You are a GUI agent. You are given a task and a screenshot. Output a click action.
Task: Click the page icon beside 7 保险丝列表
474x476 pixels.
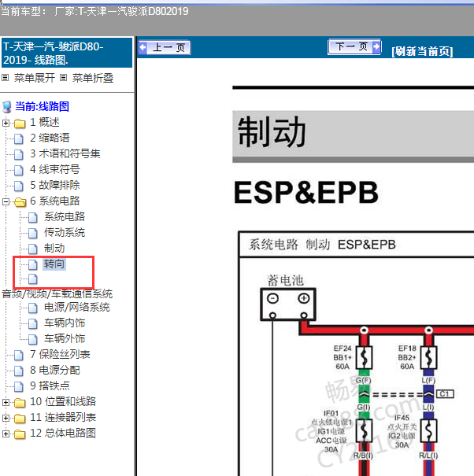19,356
